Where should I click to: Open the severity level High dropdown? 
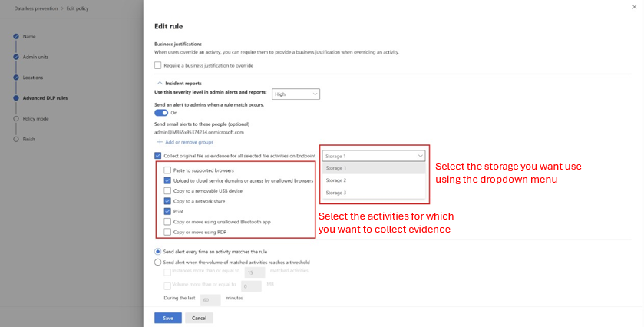point(296,94)
